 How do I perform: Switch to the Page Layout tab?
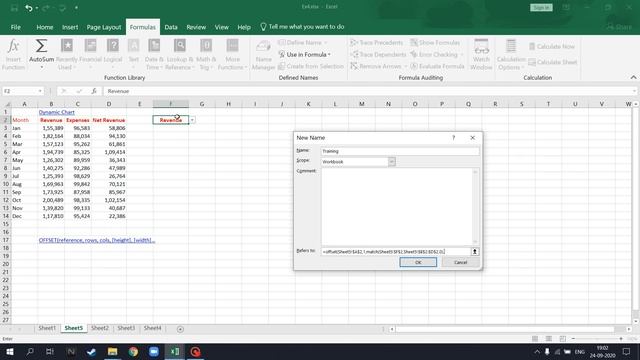pos(104,27)
